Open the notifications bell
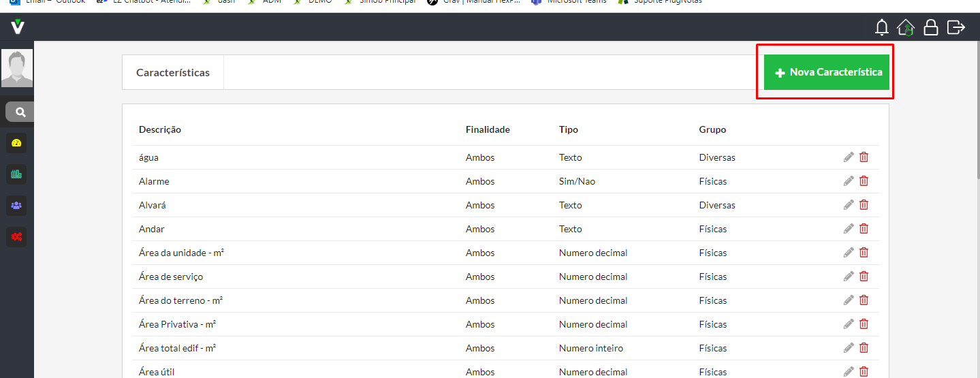Screen dimensions: 980x378 click(x=882, y=27)
